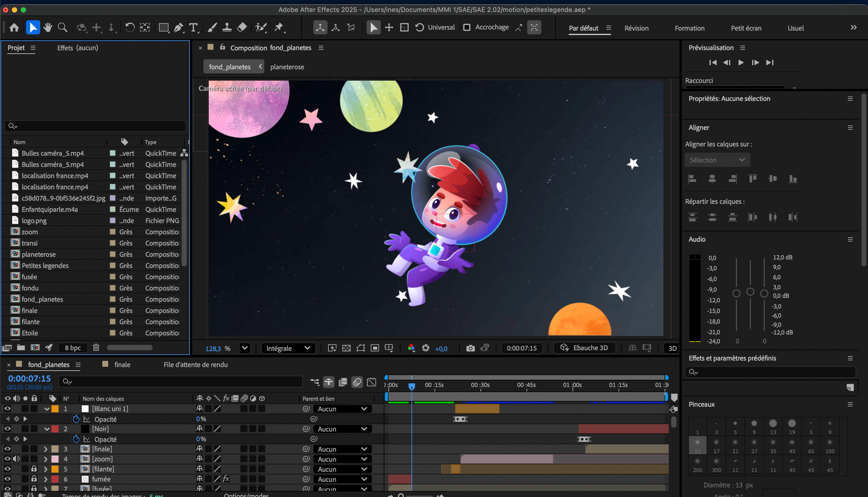The width and height of the screenshot is (868, 497).
Task: Select the Hand tool in toolbar
Action: [48, 27]
